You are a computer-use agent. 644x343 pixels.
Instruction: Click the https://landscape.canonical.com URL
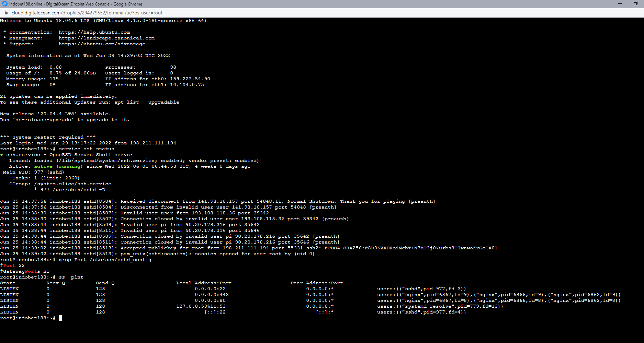[106, 38]
